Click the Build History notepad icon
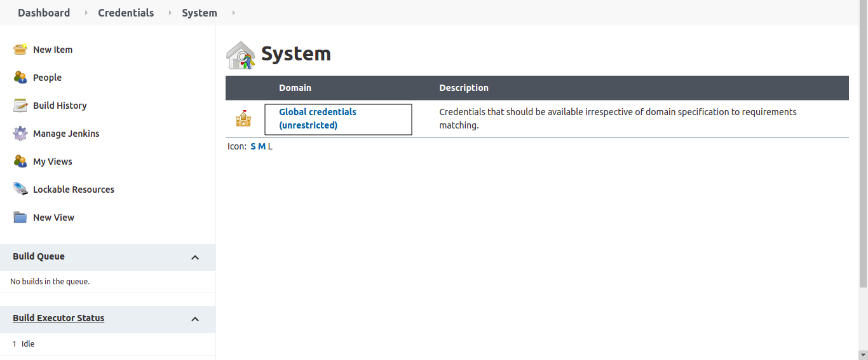The image size is (868, 360). pyautogui.click(x=20, y=106)
